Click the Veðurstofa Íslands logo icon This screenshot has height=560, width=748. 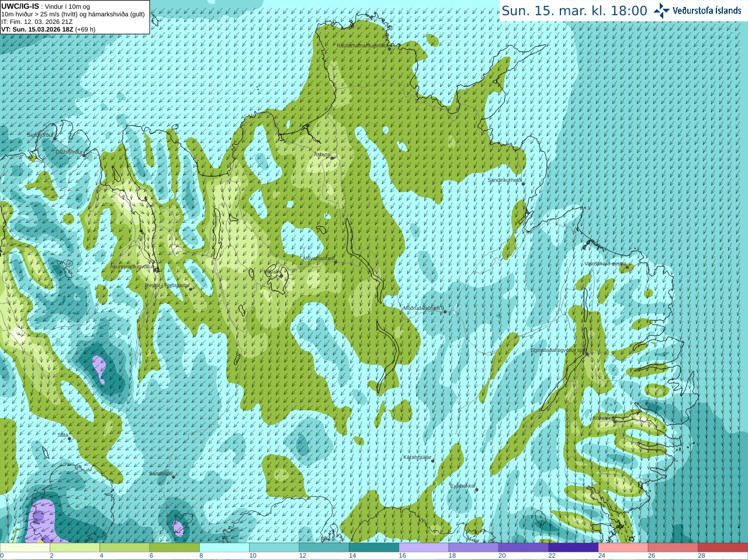(662, 11)
